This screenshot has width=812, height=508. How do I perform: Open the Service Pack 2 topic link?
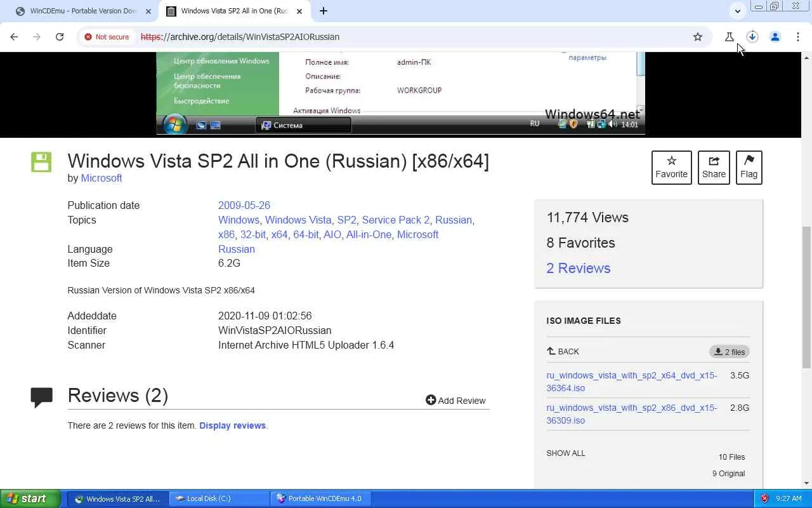click(396, 220)
